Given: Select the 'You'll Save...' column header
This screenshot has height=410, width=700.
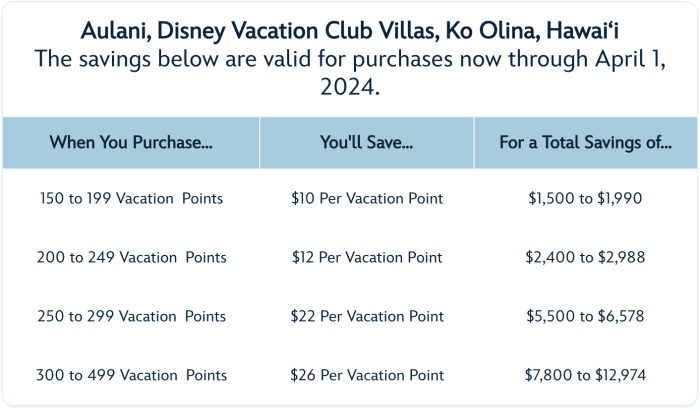Looking at the screenshot, I should pos(367,142).
